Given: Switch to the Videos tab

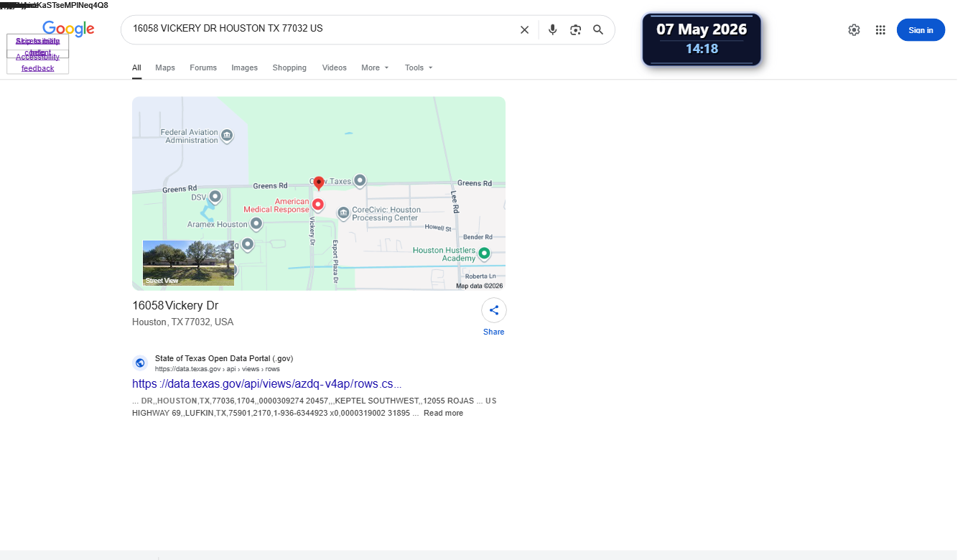Looking at the screenshot, I should tap(335, 67).
